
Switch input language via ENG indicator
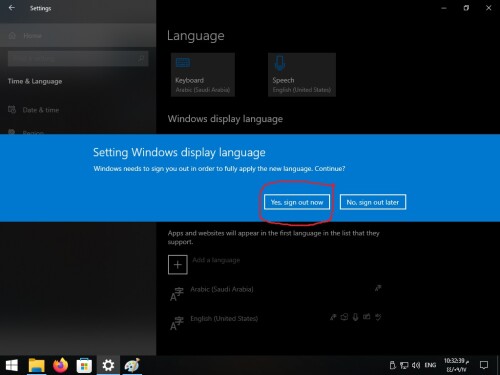click(430, 365)
